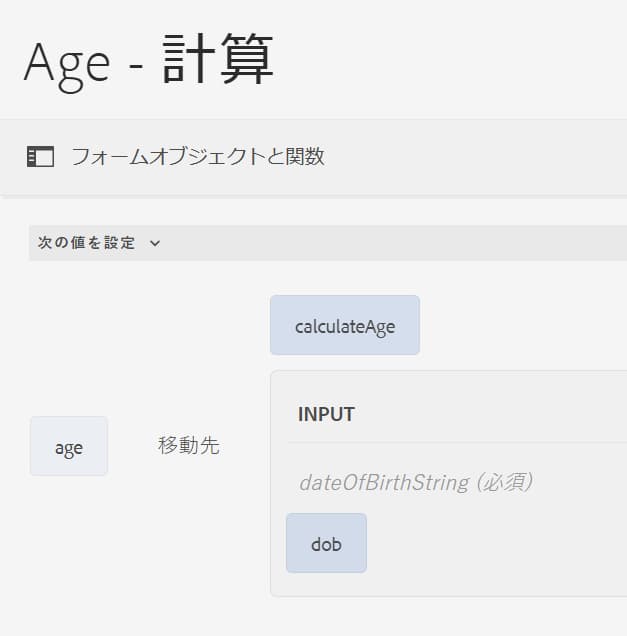Viewport: 627px width, 636px height.
Task: Toggle the form objects side panel icon
Action: [x=39, y=156]
